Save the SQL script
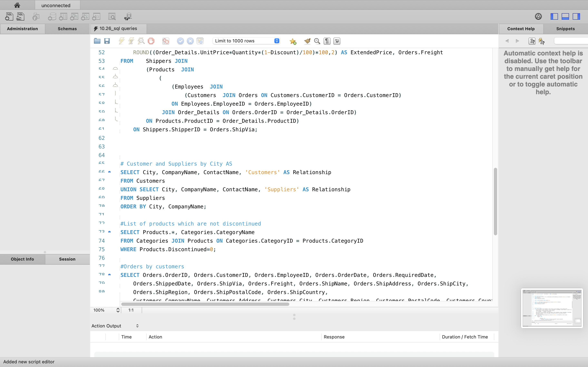The image size is (588, 367). coord(107,41)
